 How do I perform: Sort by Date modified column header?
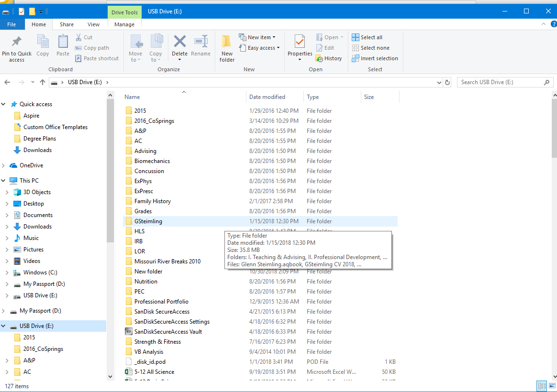pyautogui.click(x=274, y=97)
